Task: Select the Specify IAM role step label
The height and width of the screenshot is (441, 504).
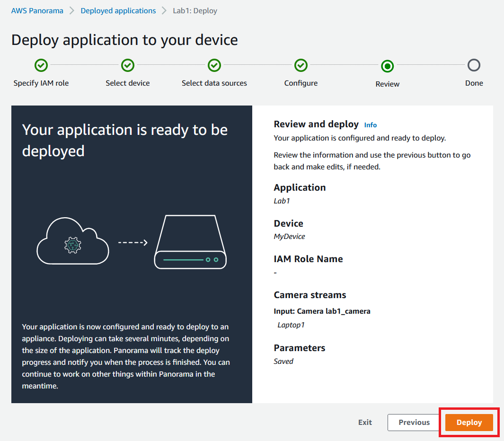Action: (x=41, y=83)
